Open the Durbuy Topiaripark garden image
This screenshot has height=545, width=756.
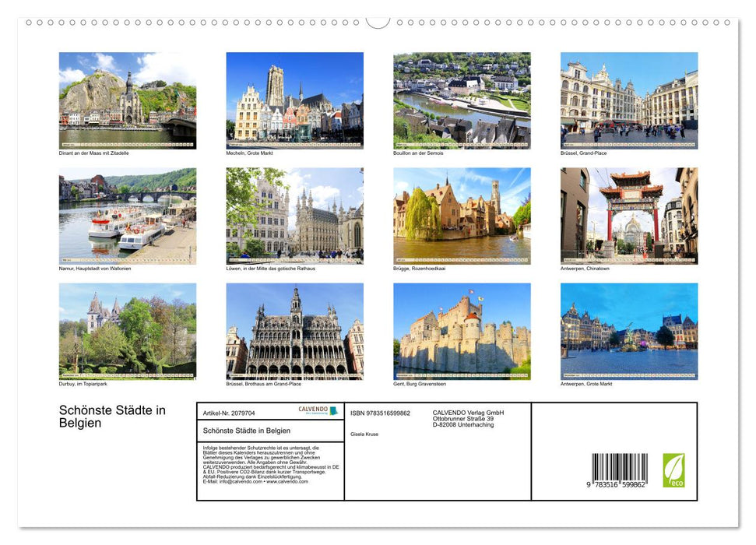click(x=127, y=328)
